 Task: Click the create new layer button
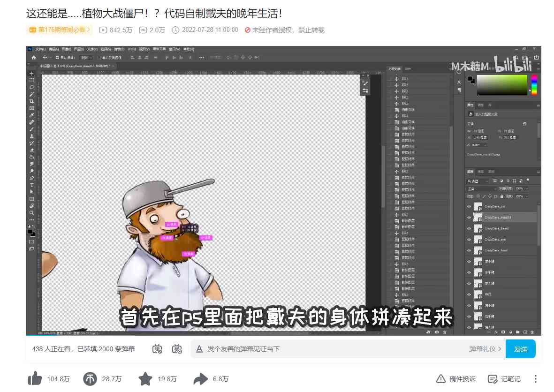524,332
